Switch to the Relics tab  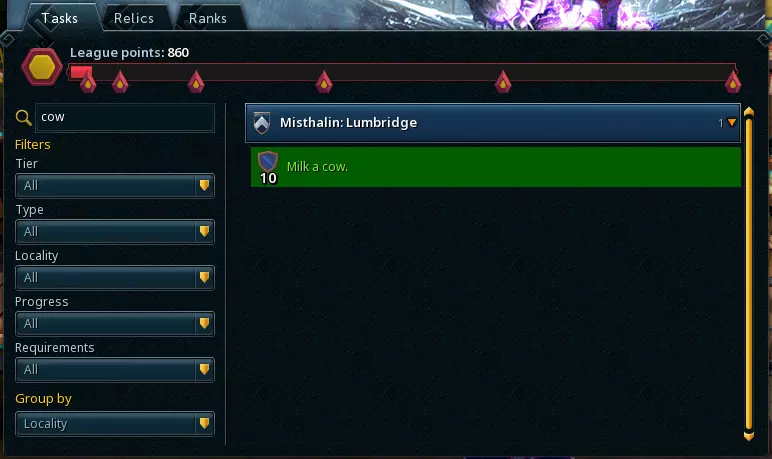pyautogui.click(x=134, y=18)
